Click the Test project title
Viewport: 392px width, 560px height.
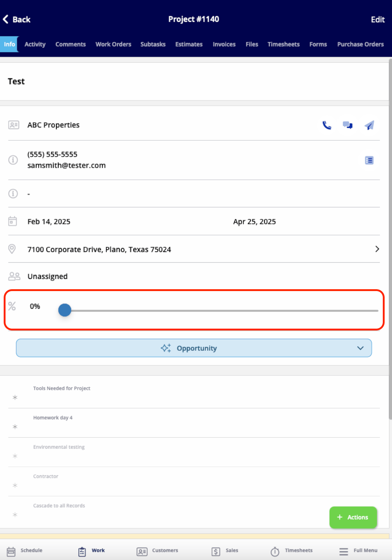[x=16, y=81]
